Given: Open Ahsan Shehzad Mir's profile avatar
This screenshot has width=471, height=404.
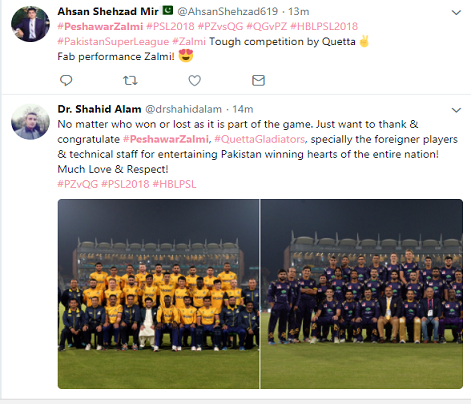Looking at the screenshot, I should (30, 24).
